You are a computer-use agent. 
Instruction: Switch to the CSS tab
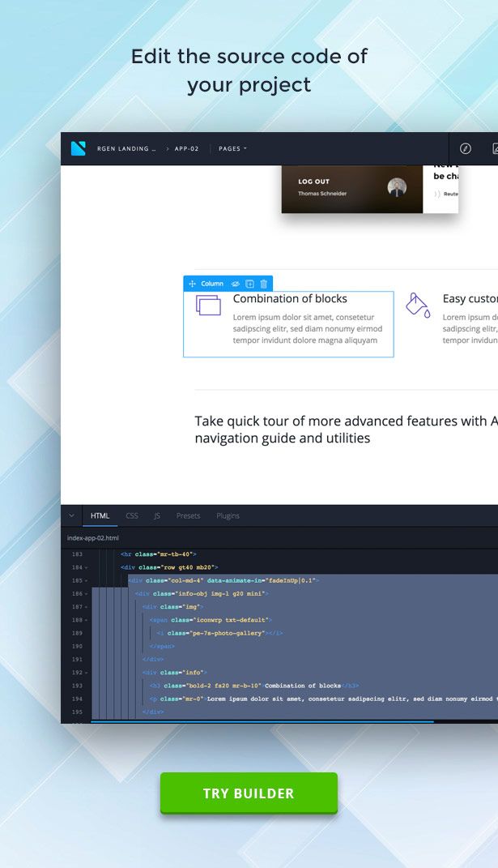click(132, 515)
